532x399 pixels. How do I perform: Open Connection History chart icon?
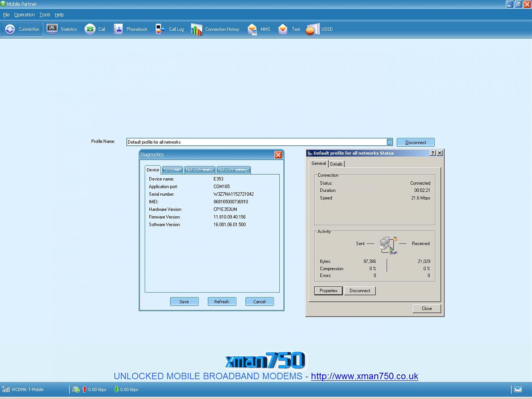[x=197, y=29]
